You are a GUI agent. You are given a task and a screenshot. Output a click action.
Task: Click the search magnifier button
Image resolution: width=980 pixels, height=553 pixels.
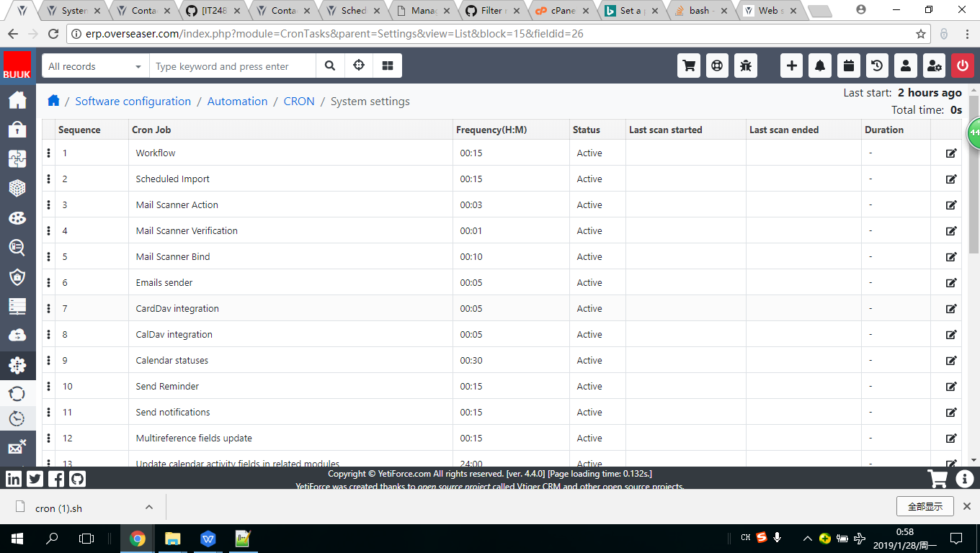330,66
